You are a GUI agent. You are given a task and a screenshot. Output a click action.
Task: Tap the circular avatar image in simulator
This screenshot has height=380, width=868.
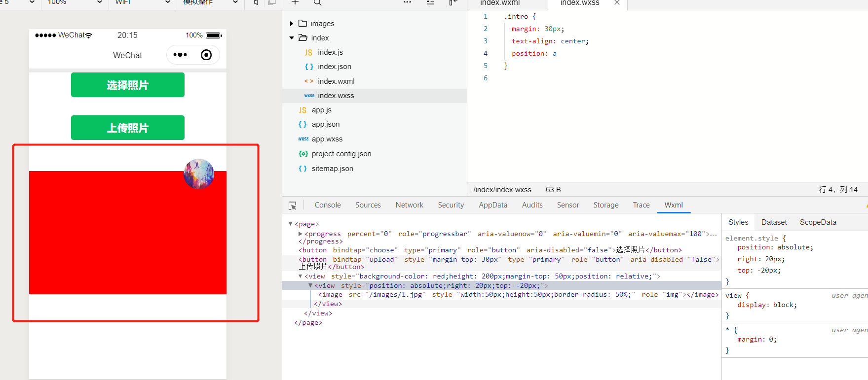click(199, 173)
